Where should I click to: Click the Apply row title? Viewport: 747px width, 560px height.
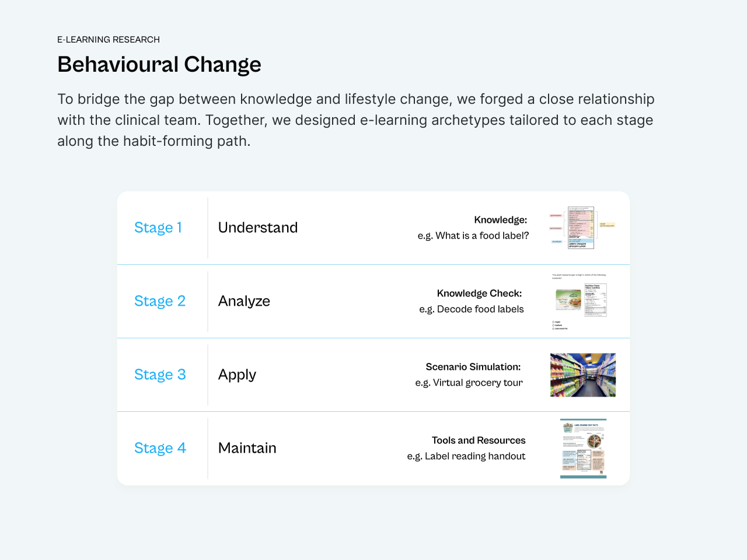click(x=237, y=374)
